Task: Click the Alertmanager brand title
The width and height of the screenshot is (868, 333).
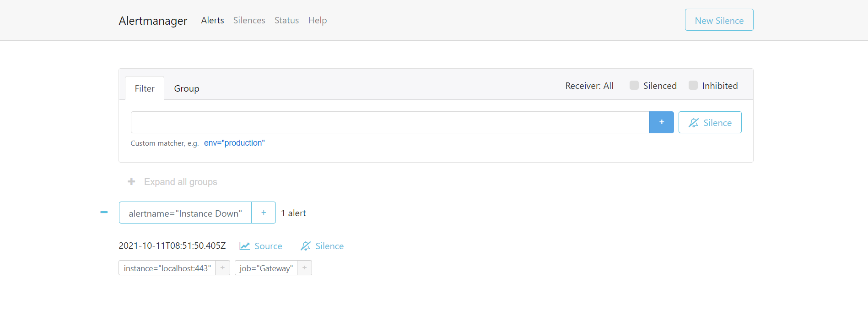Action: [153, 21]
